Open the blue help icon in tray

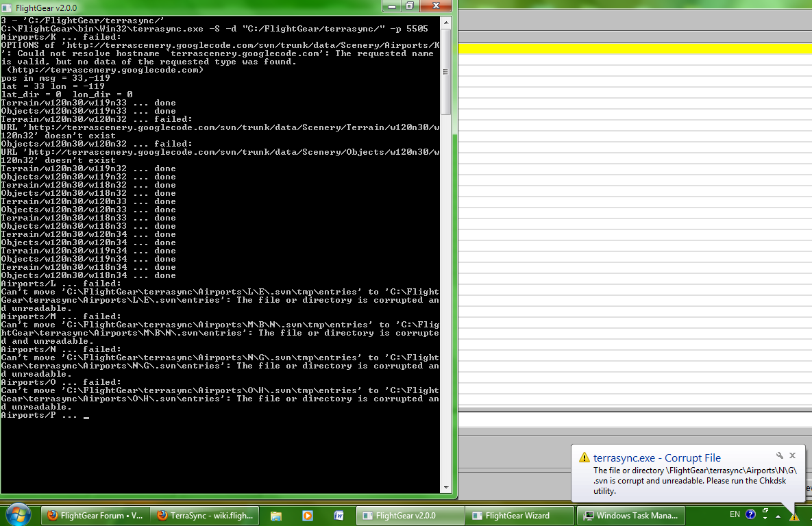pos(750,514)
